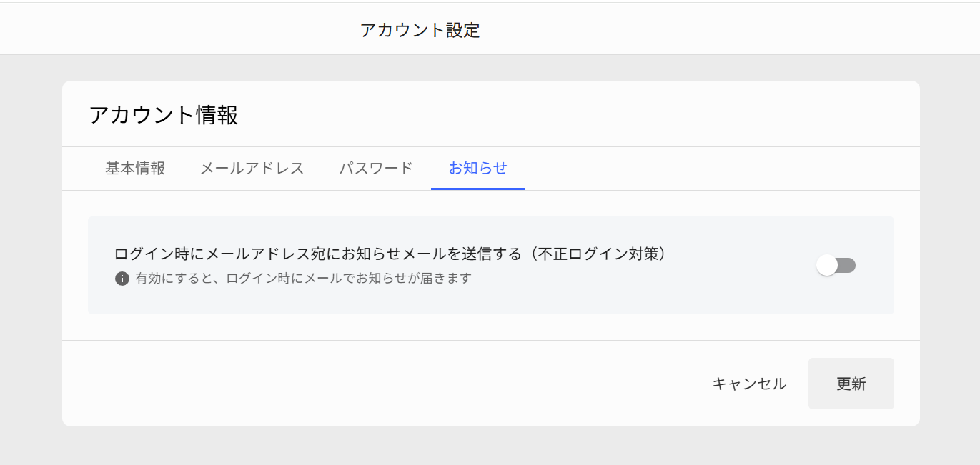This screenshot has width=980, height=465.
Task: Click the info icon beside the hint text
Action: (x=122, y=279)
